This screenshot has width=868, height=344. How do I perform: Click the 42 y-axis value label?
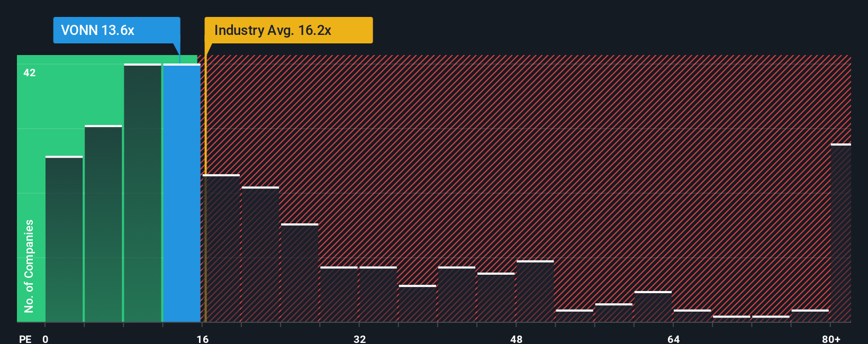pos(30,73)
